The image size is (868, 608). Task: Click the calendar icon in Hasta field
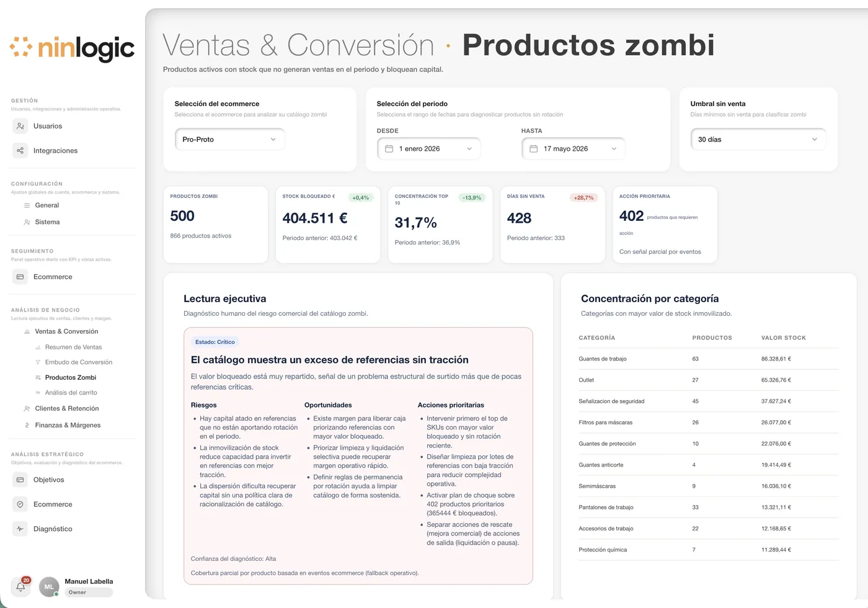pos(534,149)
